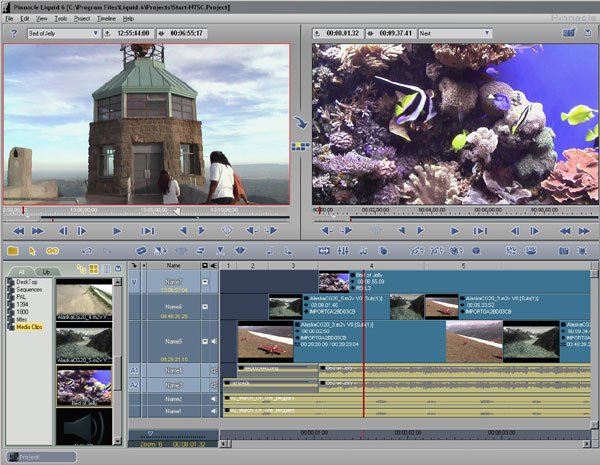Open the Timeline menu
Screen dimensions: 600x465
(x=106, y=18)
